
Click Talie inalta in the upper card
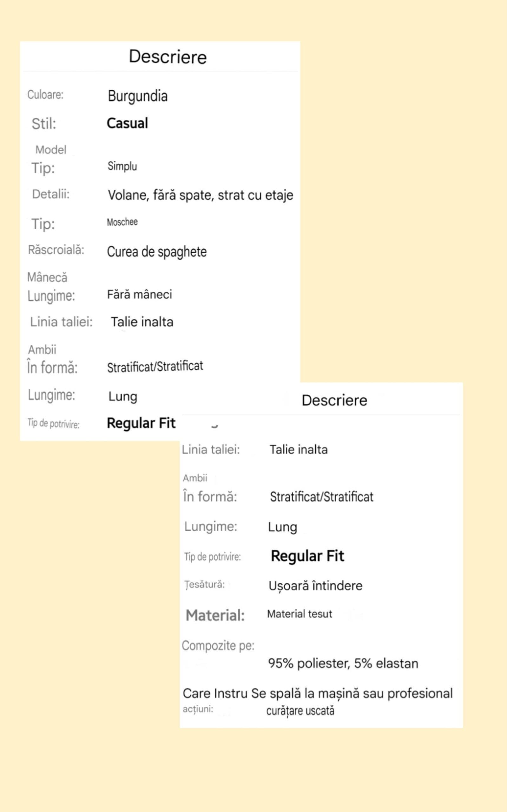click(x=142, y=322)
